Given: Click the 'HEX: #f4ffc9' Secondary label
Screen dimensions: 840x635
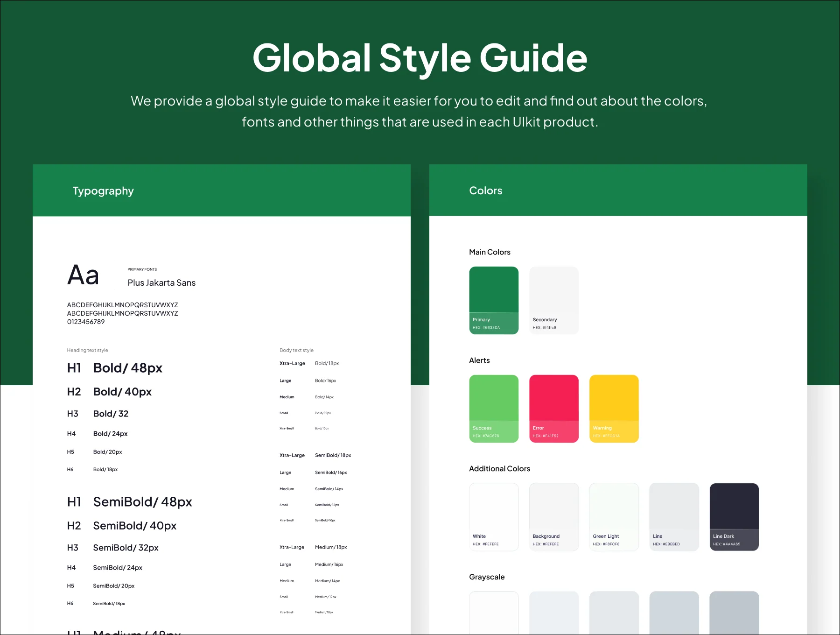Looking at the screenshot, I should point(544,328).
